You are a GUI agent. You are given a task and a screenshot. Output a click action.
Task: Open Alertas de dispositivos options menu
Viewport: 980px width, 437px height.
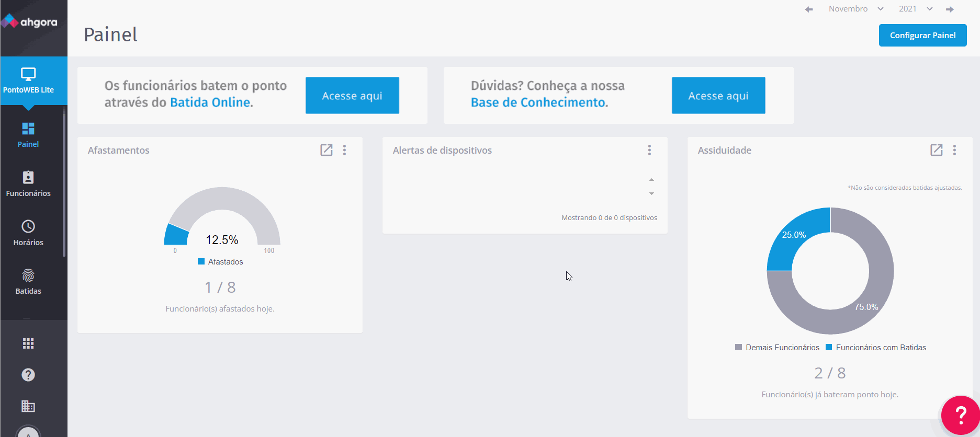pyautogui.click(x=649, y=150)
